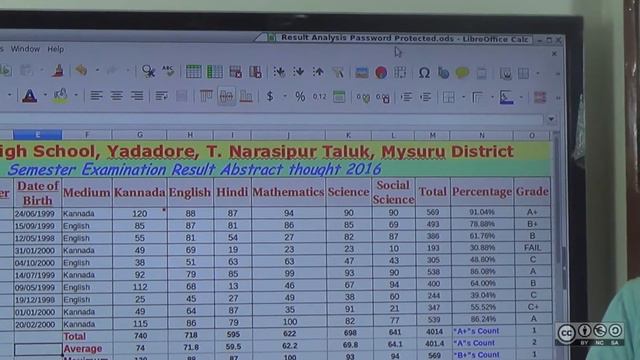640x360 pixels.
Task: Open Conditional Formatting icon
Action: point(540,98)
